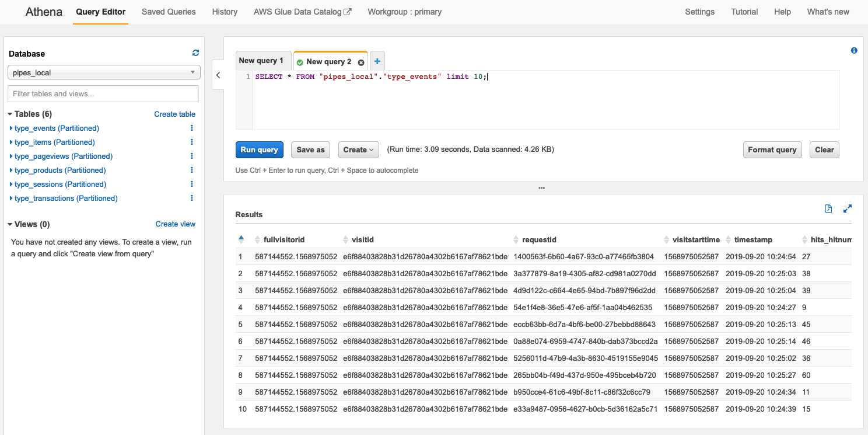Sort by row number column arrow

242,239
